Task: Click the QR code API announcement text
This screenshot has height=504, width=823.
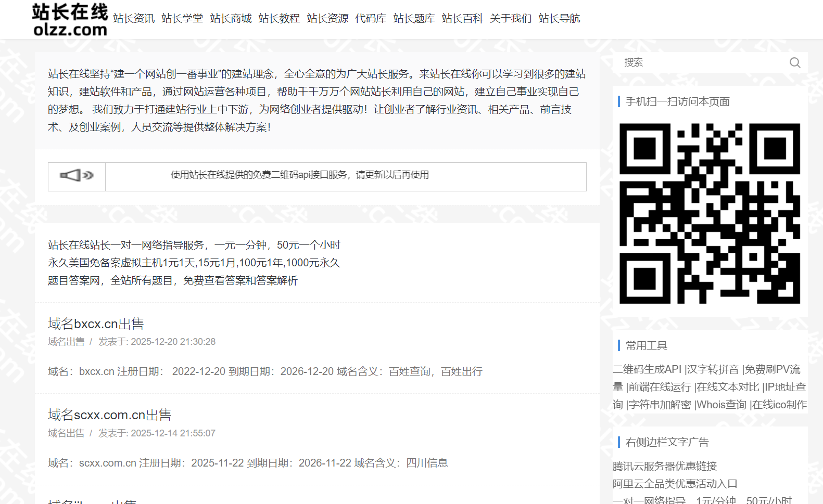Action: (300, 175)
